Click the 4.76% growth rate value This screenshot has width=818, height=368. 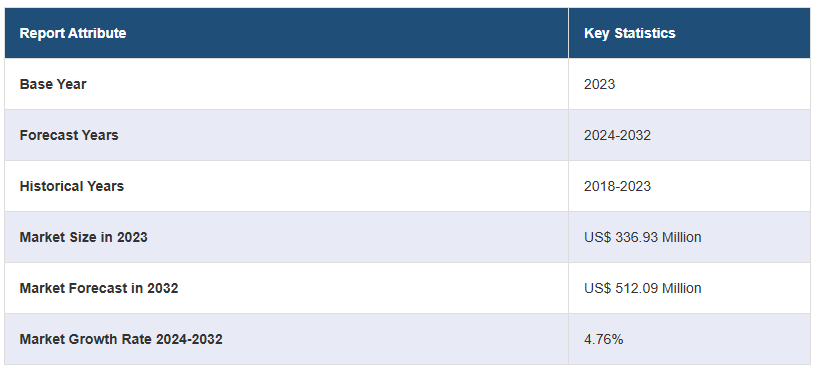[x=603, y=339]
